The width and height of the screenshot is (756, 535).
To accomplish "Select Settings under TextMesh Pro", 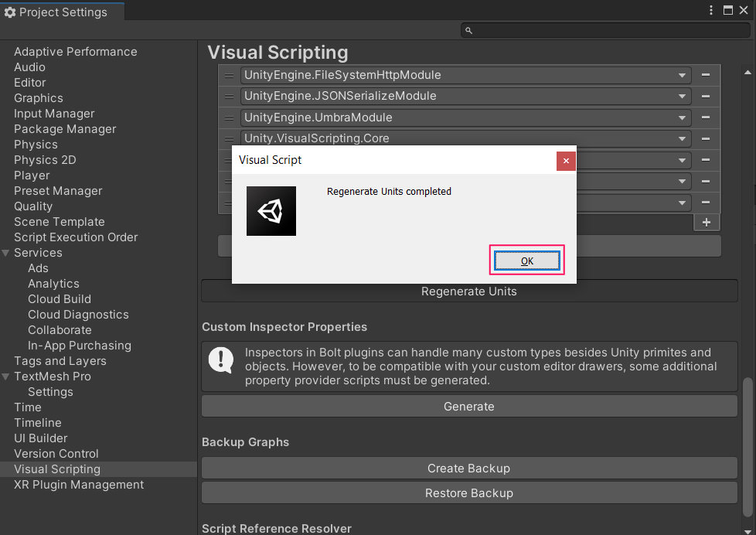I will [50, 392].
